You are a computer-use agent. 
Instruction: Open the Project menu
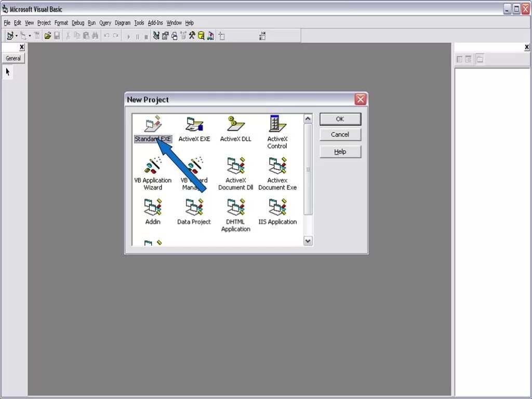44,23
